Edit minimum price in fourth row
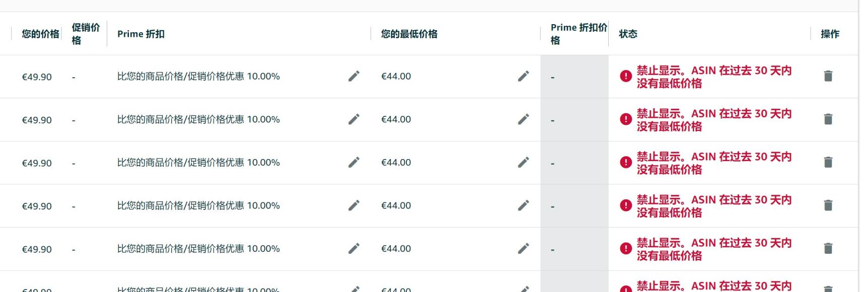This screenshot has width=868, height=292. coord(524,205)
